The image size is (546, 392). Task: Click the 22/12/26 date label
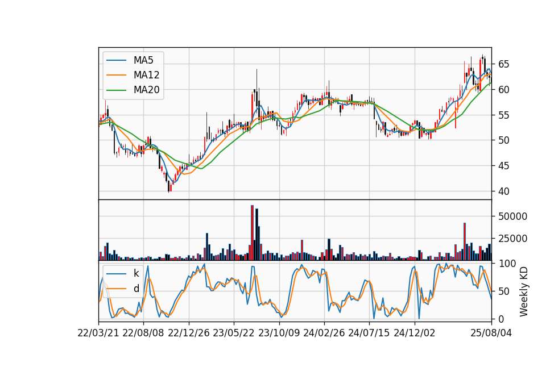coord(189,333)
